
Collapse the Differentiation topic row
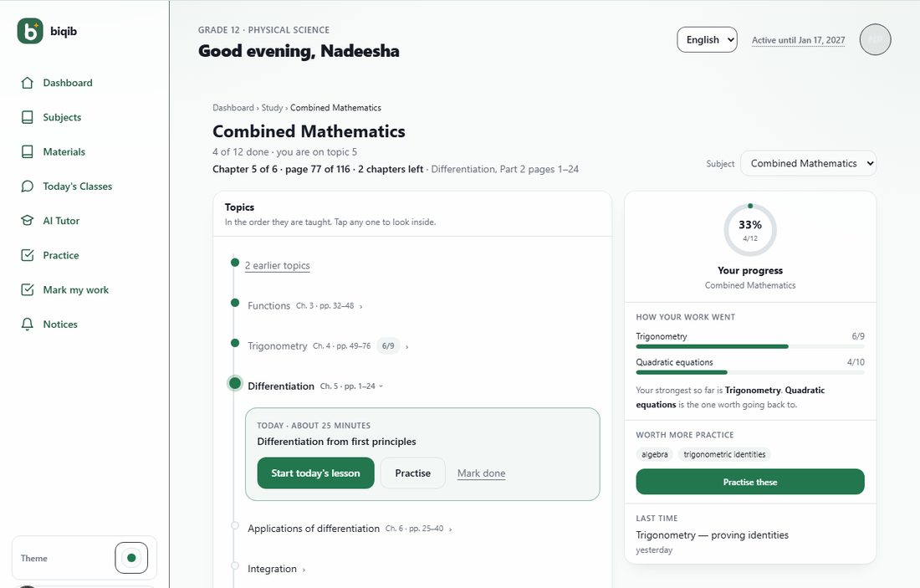pos(315,386)
